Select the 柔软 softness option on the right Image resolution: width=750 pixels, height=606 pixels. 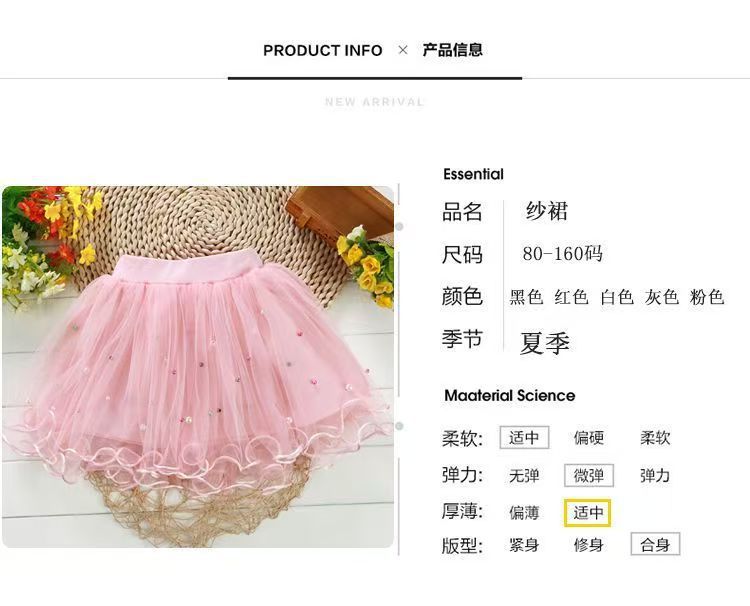655,438
